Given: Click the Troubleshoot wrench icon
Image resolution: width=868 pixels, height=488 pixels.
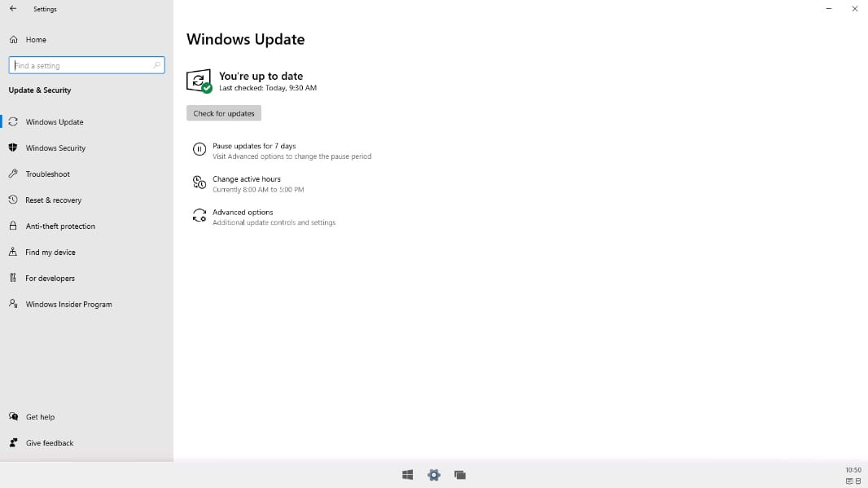Looking at the screenshot, I should click(x=13, y=174).
